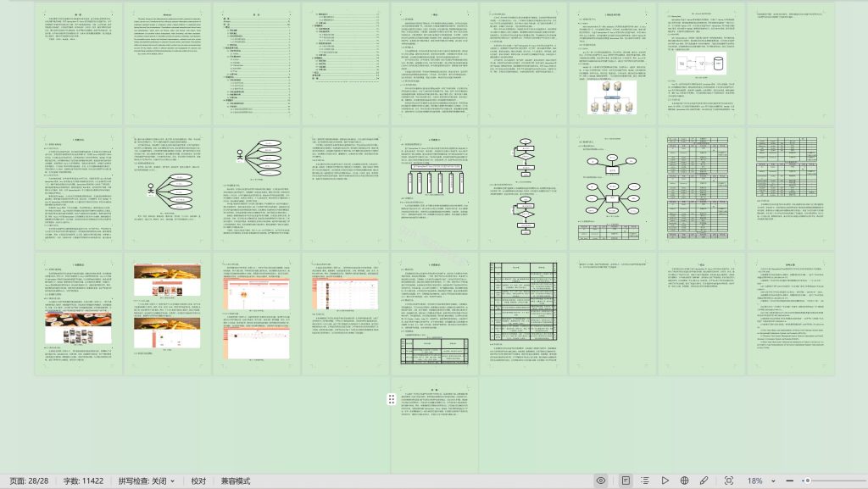Open the zoom percentage dropdown arrow
The height and width of the screenshot is (489, 868).
tap(773, 481)
